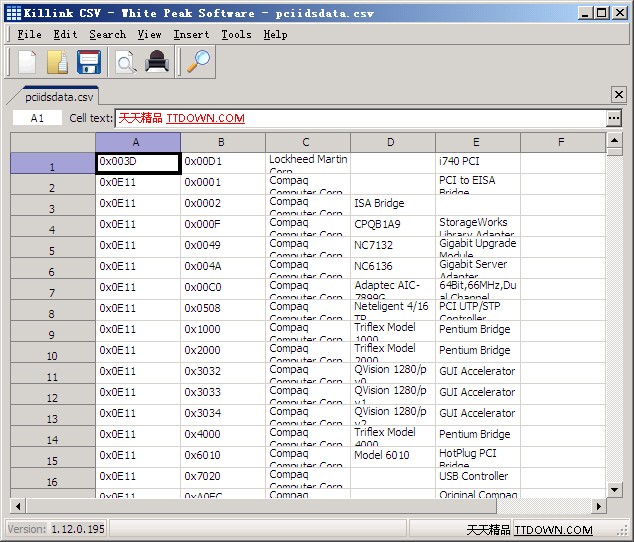Click the A1 cell reference box
Viewport: 634px width, 542px height.
point(37,118)
